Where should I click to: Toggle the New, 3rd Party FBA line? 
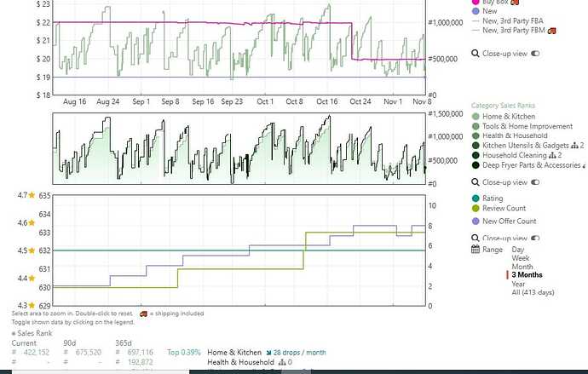click(x=508, y=21)
